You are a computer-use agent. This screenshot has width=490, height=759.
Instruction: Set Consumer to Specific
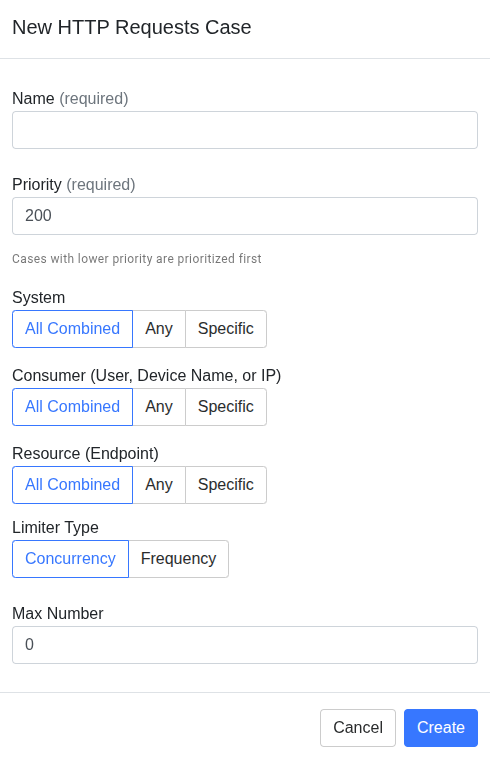pos(226,407)
